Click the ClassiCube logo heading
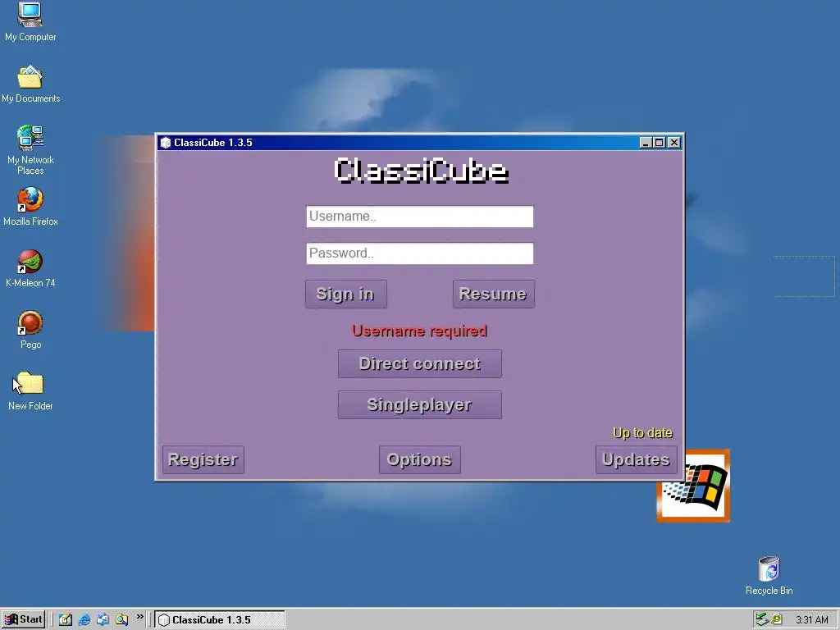This screenshot has width=840, height=630. tap(421, 171)
